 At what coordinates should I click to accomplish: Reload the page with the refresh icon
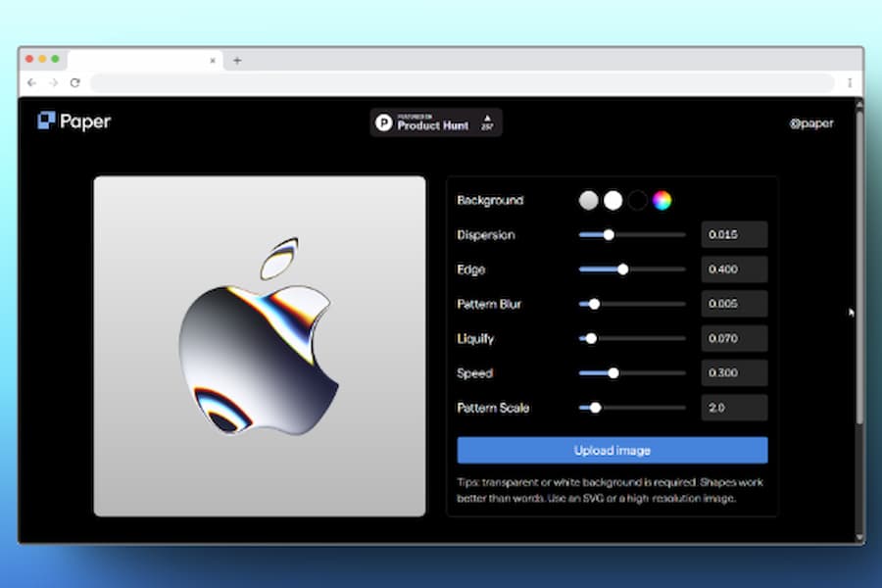tap(75, 82)
